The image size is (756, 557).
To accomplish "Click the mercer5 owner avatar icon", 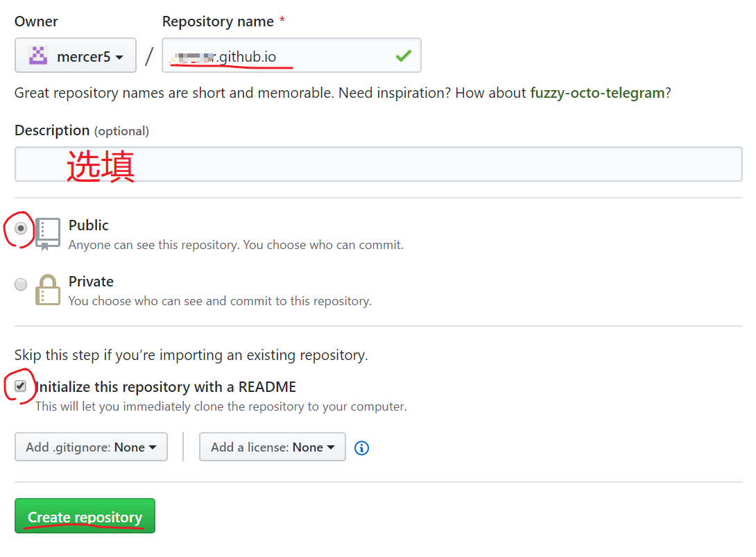I will point(37,56).
